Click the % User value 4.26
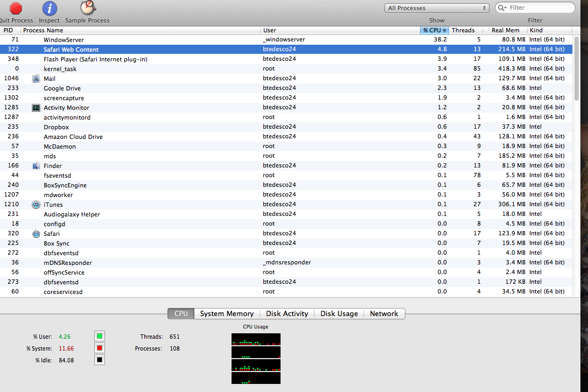The height and width of the screenshot is (392, 588). coord(65,337)
